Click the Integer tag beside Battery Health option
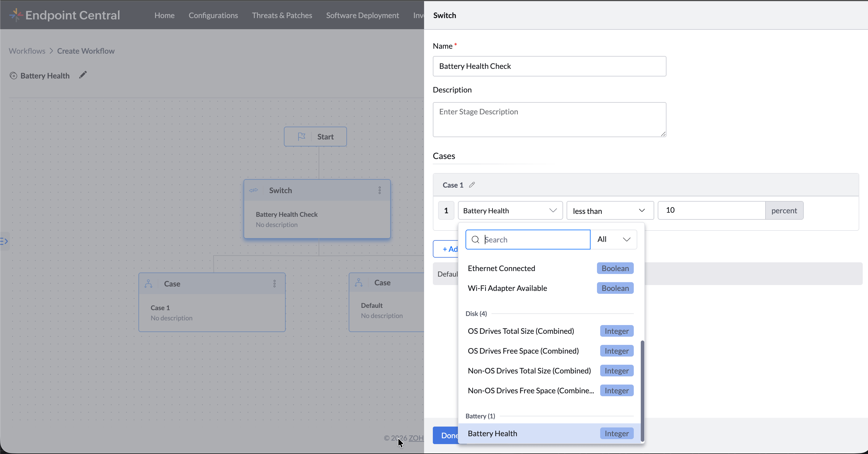This screenshot has width=868, height=454. coord(617,434)
